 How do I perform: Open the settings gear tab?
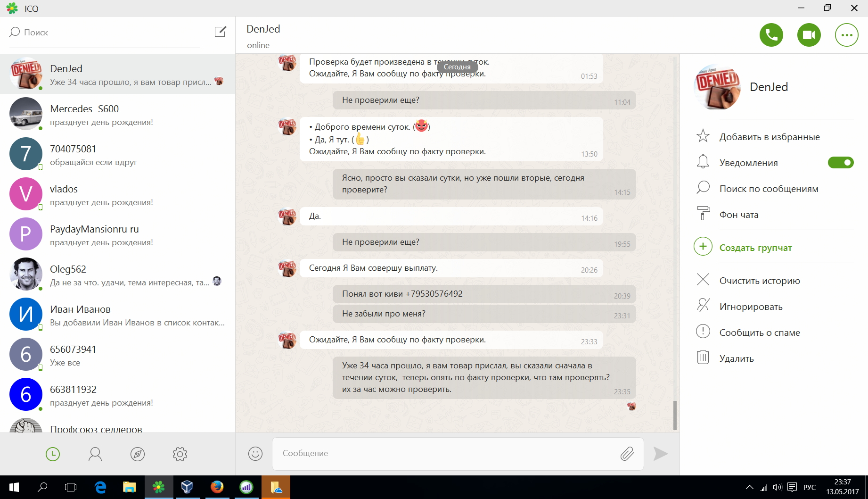pyautogui.click(x=180, y=454)
